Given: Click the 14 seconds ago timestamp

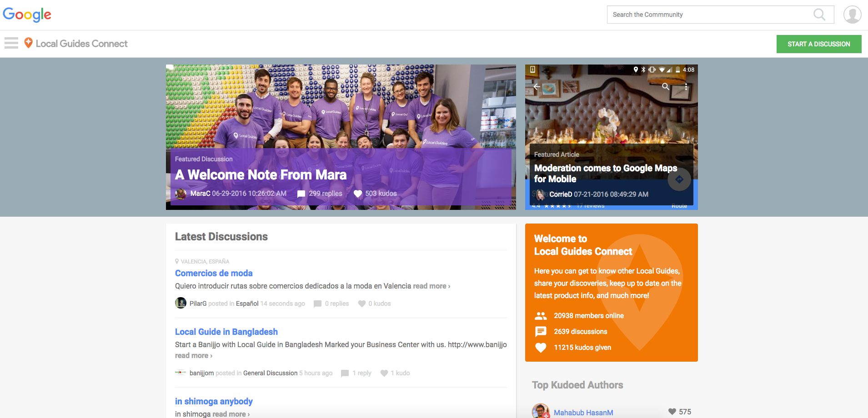Looking at the screenshot, I should (x=282, y=304).
